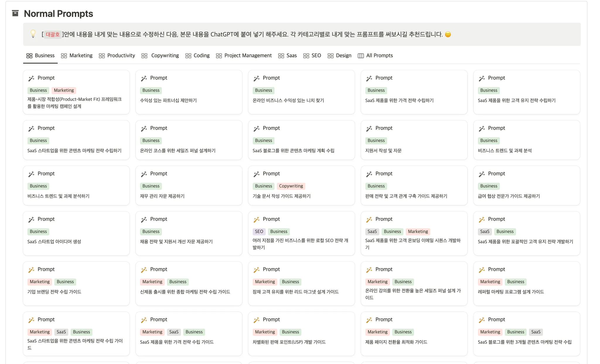
Task: Click the red 대괄호 inline code text
Action: coord(53,35)
